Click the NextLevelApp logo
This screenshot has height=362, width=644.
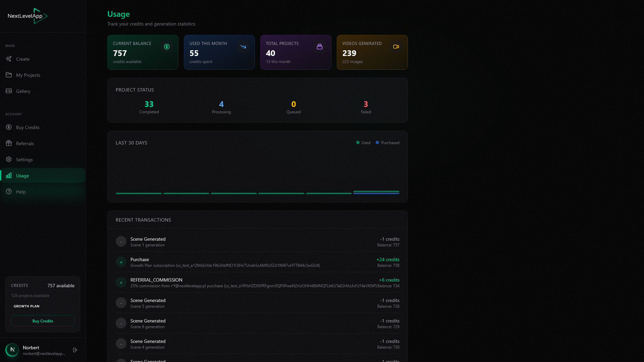click(28, 16)
